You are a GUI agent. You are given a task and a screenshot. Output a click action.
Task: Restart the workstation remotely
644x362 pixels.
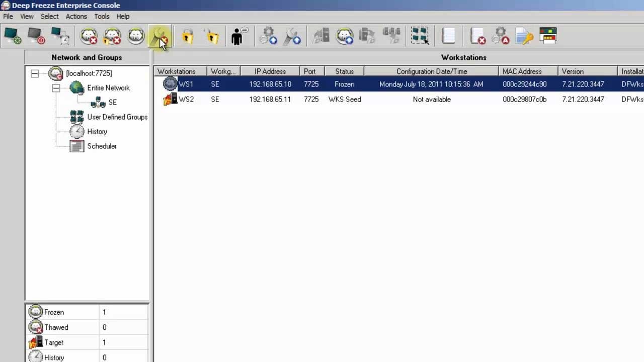60,36
